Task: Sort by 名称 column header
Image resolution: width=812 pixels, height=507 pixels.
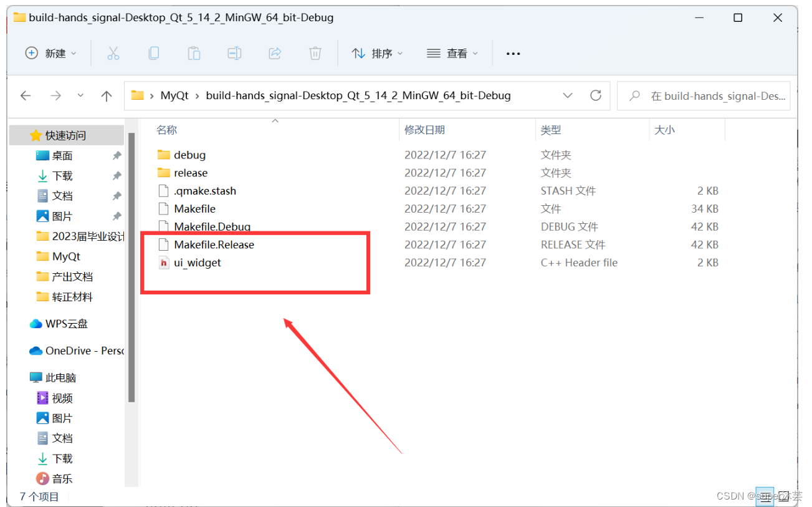Action: click(x=166, y=130)
